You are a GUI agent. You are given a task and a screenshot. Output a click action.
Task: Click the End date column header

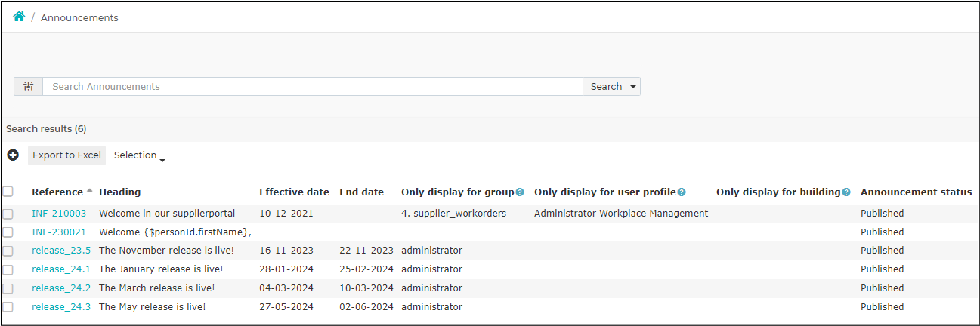click(361, 192)
